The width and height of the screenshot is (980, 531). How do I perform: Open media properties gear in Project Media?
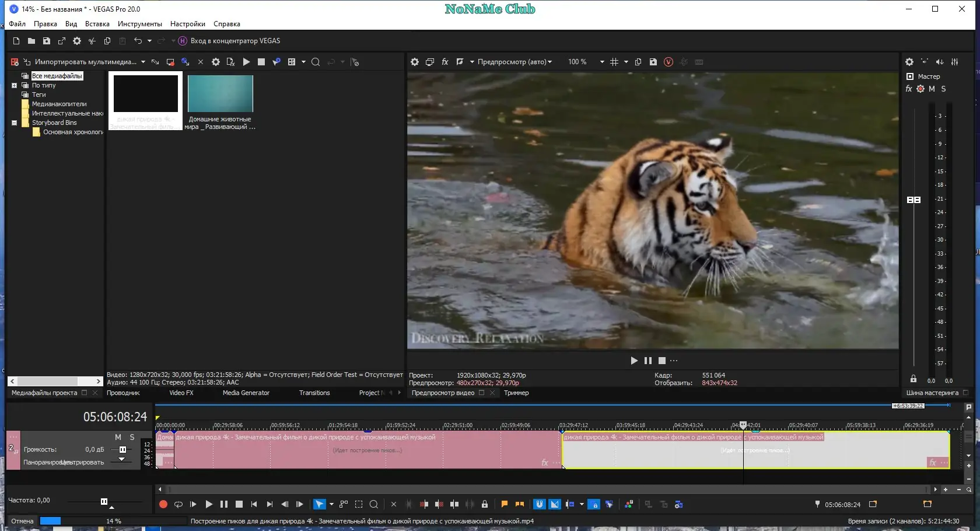(x=216, y=62)
